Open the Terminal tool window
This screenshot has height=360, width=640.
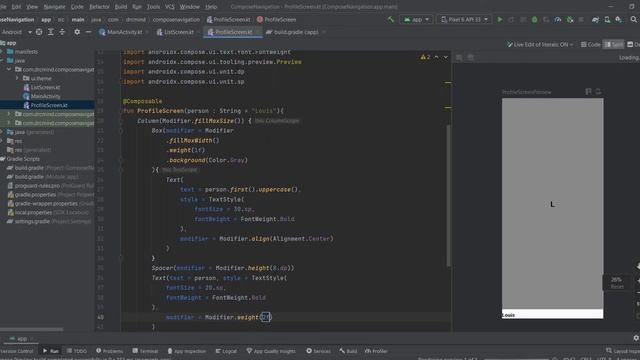pos(145,351)
